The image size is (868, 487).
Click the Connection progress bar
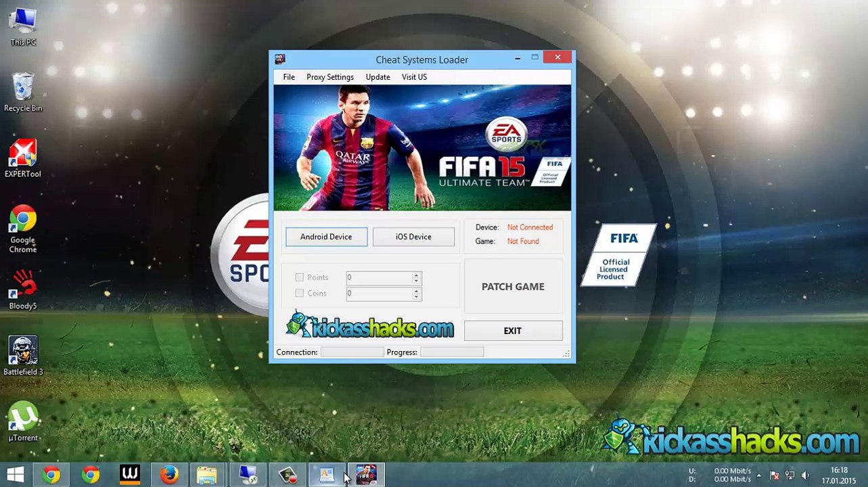pyautogui.click(x=352, y=352)
